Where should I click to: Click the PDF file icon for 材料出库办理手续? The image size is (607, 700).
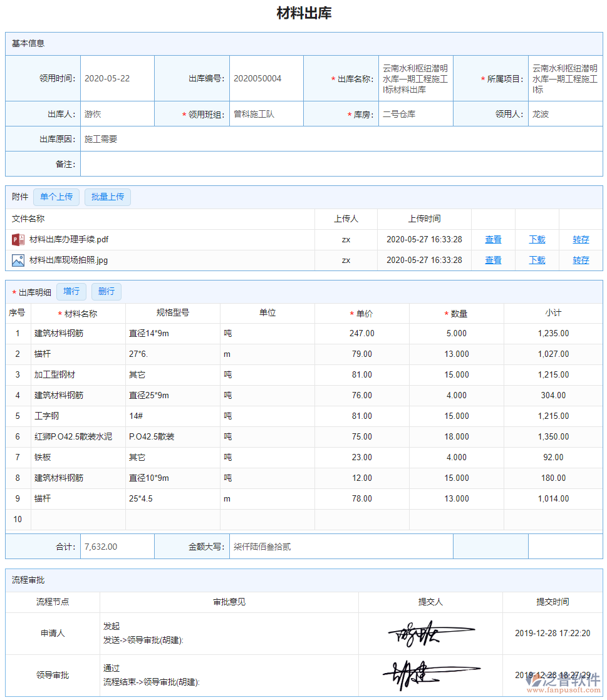(18, 240)
